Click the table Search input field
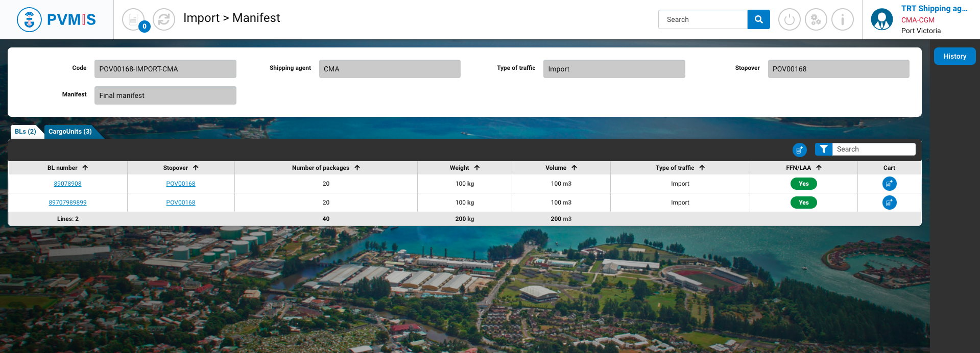The width and height of the screenshot is (980, 353). 873,149
